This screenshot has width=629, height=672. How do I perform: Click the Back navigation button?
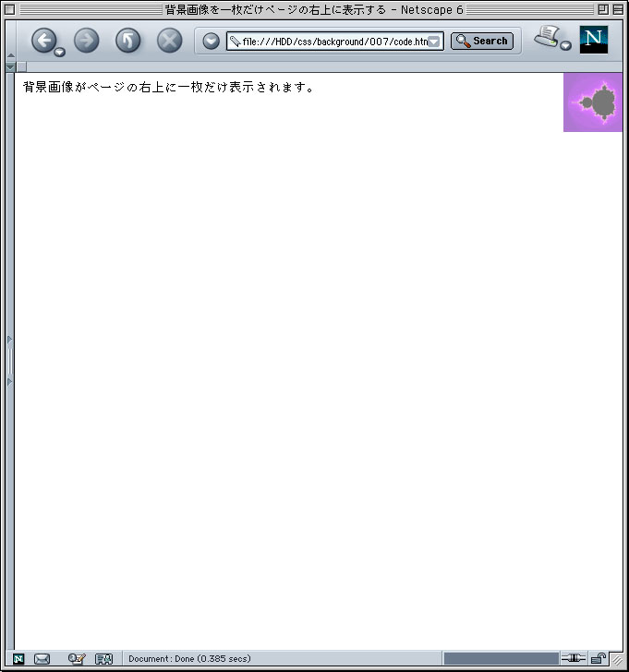[x=43, y=40]
